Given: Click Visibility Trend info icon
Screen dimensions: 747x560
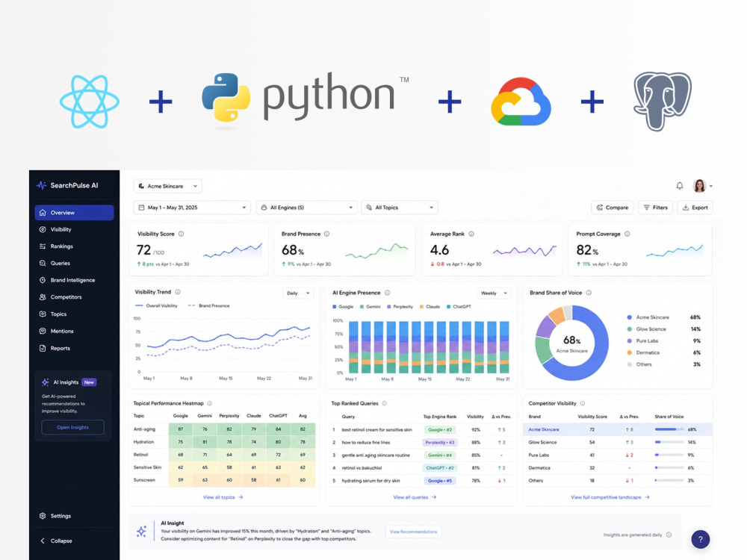Looking at the screenshot, I should click(x=178, y=292).
